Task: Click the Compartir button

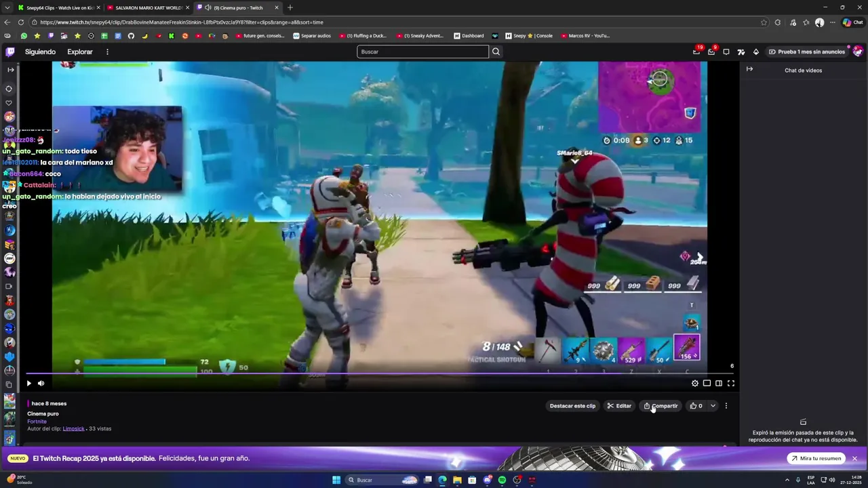Action: click(660, 406)
